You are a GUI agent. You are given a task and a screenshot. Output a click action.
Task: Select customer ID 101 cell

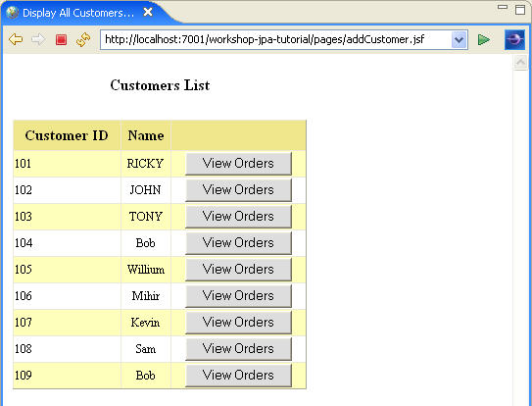click(67, 164)
